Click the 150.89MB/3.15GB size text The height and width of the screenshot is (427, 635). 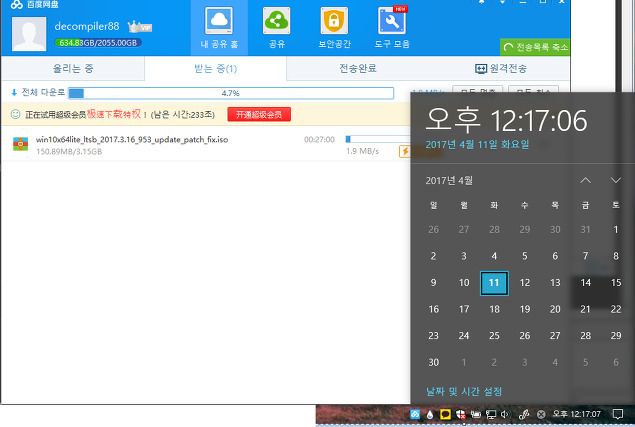point(69,152)
